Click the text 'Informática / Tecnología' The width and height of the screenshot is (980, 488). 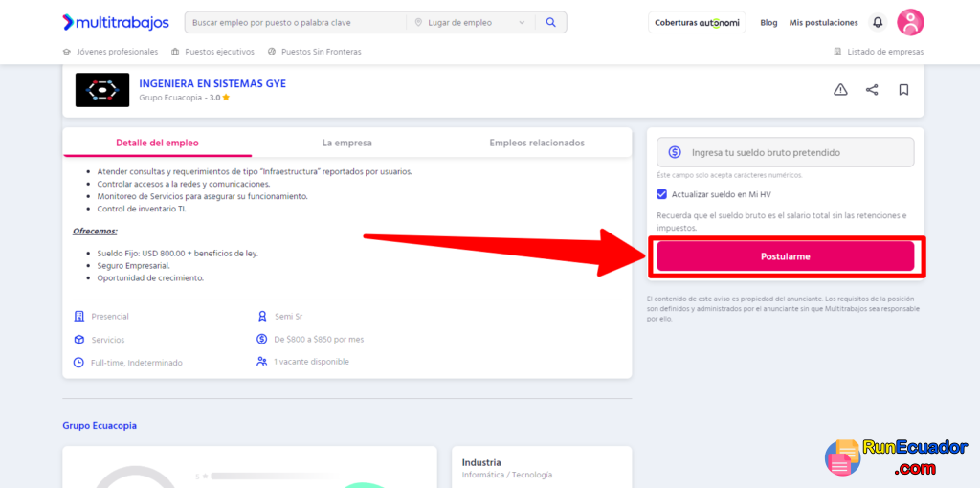pyautogui.click(x=507, y=475)
